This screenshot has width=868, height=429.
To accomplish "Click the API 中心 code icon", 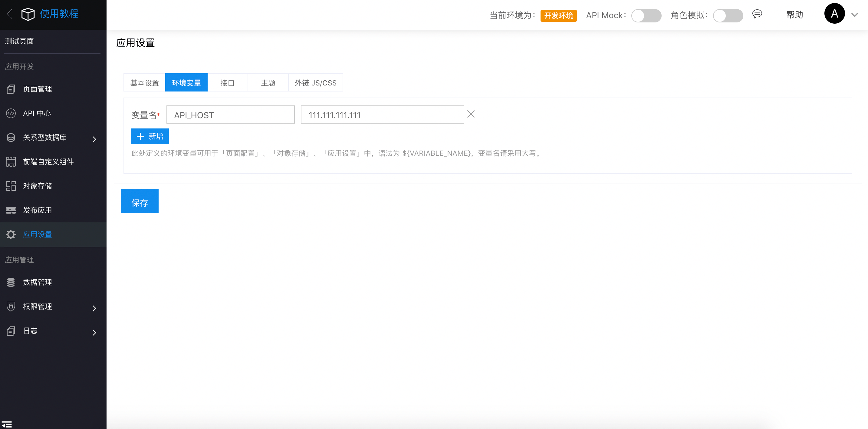I will [x=11, y=113].
